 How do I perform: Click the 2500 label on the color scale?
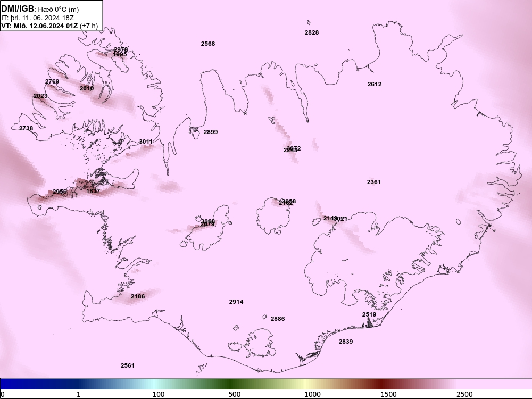click(464, 394)
